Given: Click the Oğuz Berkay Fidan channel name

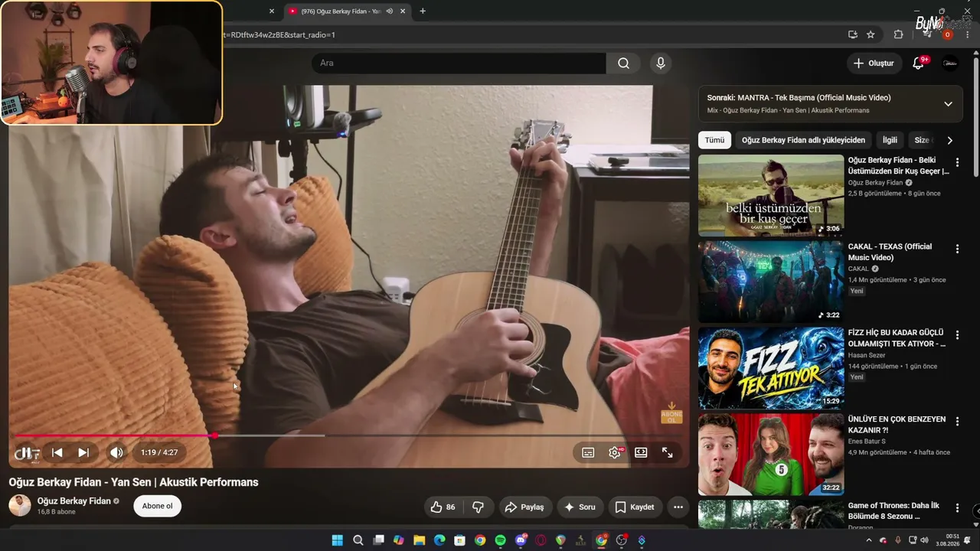Looking at the screenshot, I should (74, 501).
